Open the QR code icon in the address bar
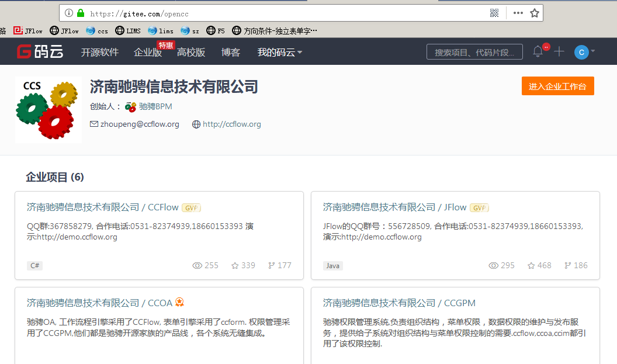The width and height of the screenshot is (617, 364). 494,12
